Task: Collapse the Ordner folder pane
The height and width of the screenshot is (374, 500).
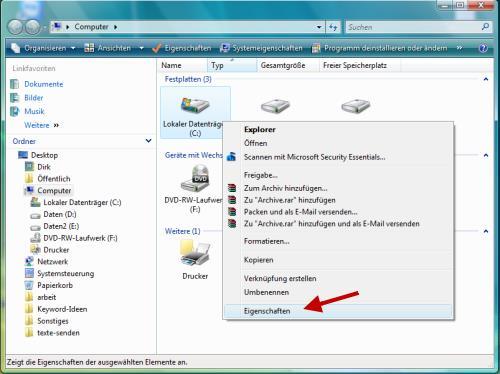Action: coord(149,141)
